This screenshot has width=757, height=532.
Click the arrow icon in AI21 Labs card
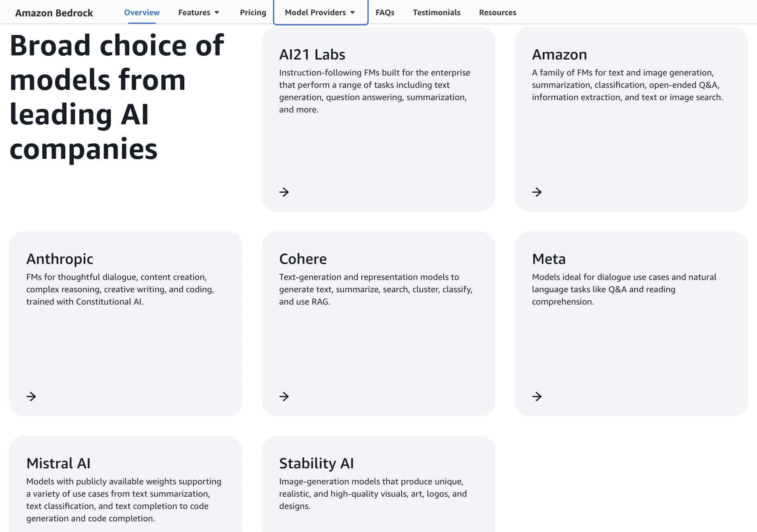284,192
